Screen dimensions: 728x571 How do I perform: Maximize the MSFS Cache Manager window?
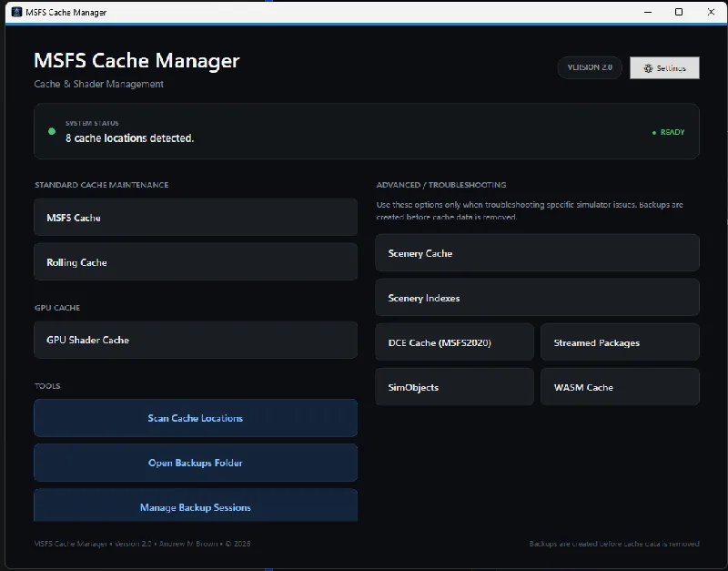click(679, 12)
